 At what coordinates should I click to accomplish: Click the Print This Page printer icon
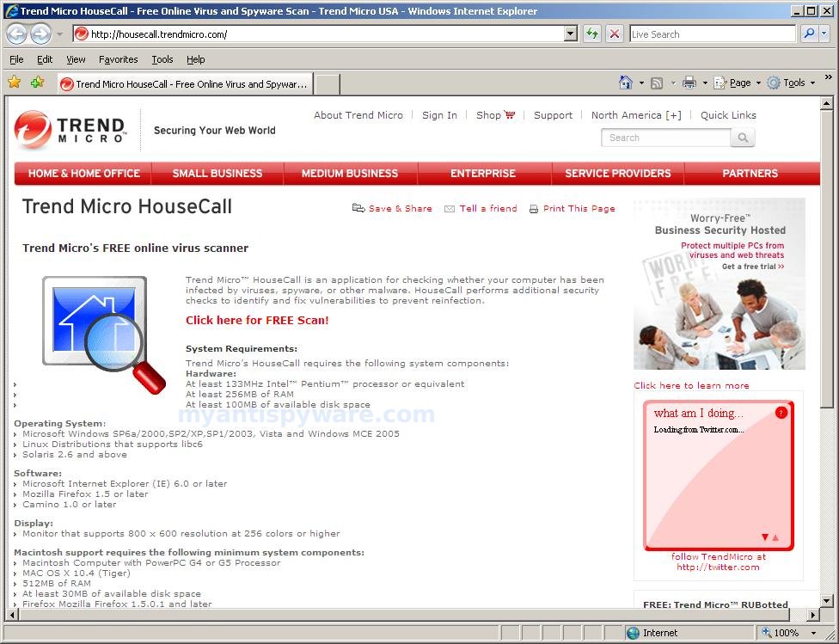pos(534,209)
